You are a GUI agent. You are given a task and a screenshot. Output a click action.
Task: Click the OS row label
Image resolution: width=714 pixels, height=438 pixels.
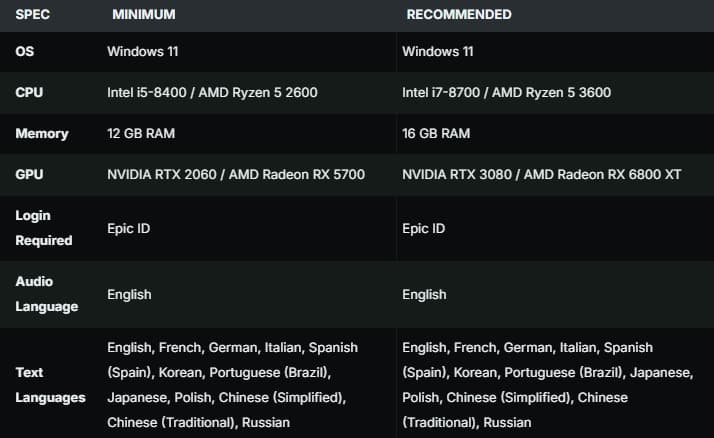pyautogui.click(x=24, y=52)
